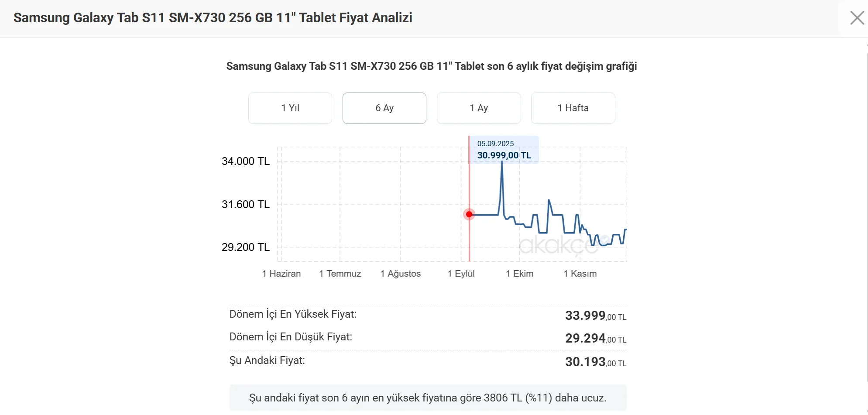Click the red data point marker

click(x=469, y=214)
